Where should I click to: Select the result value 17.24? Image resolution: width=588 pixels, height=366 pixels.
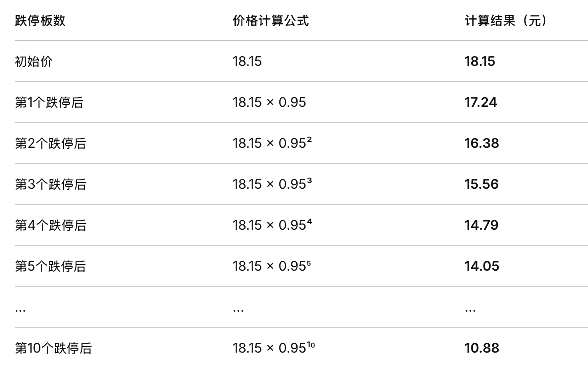[480, 102]
